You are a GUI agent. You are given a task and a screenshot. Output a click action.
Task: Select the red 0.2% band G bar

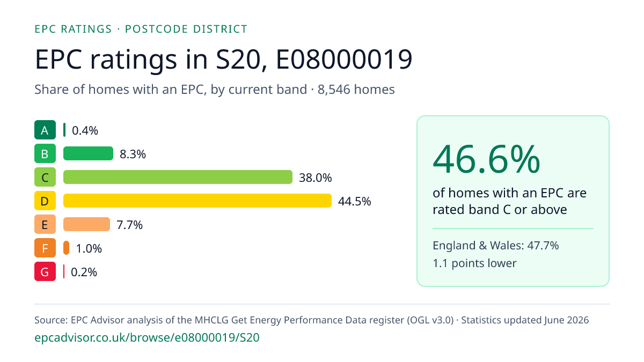click(x=64, y=272)
